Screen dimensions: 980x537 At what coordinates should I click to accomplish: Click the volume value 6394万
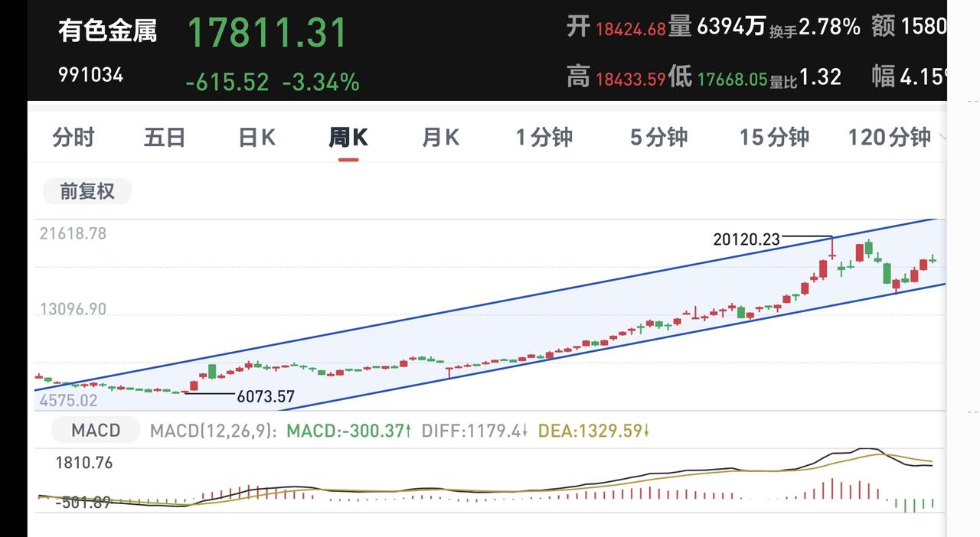(731, 28)
